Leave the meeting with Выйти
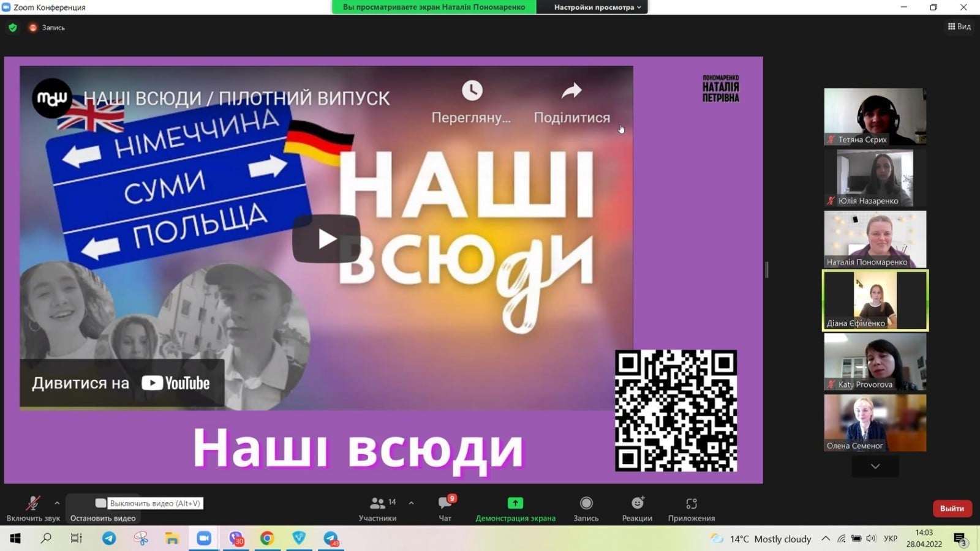The width and height of the screenshot is (980, 551). (x=952, y=508)
